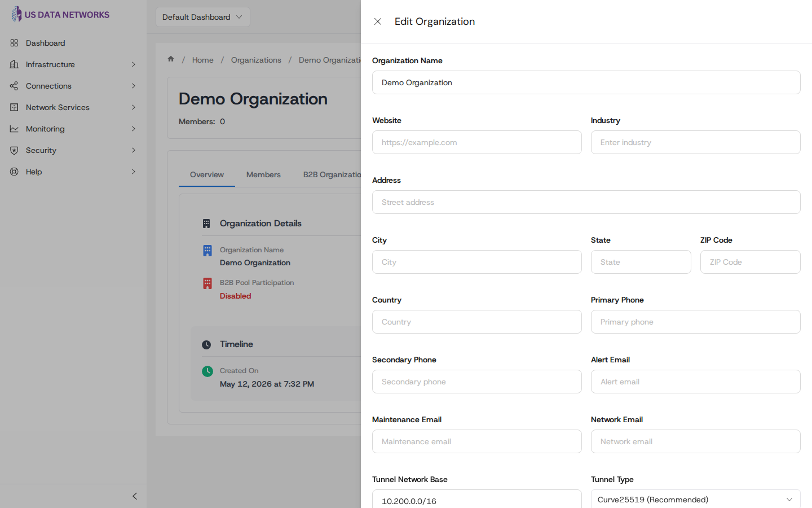The height and width of the screenshot is (508, 812).
Task: Click the Secondary phone input field
Action: (477, 382)
